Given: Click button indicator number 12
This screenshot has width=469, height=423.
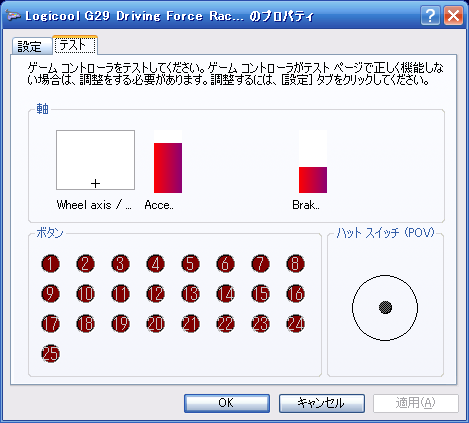Looking at the screenshot, I should point(155,294).
